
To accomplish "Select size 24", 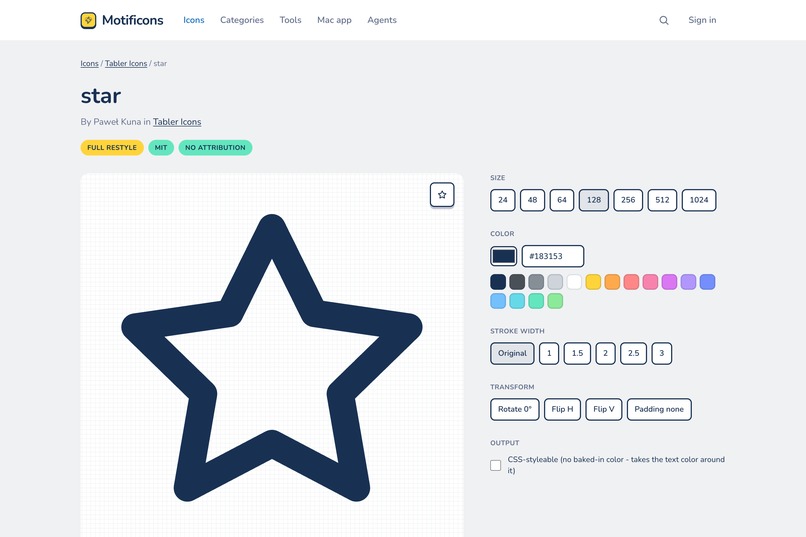I will point(503,200).
